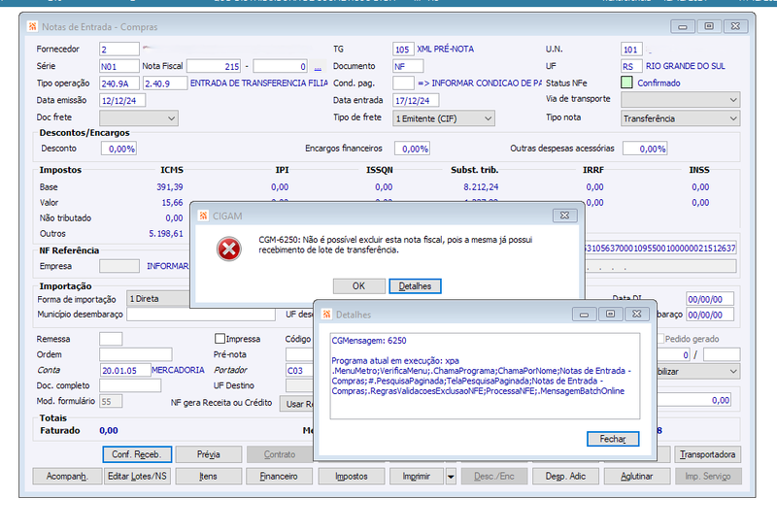The width and height of the screenshot is (777, 532).
Task: Click XML PRÉ-NOTA text
Action: coord(445,50)
